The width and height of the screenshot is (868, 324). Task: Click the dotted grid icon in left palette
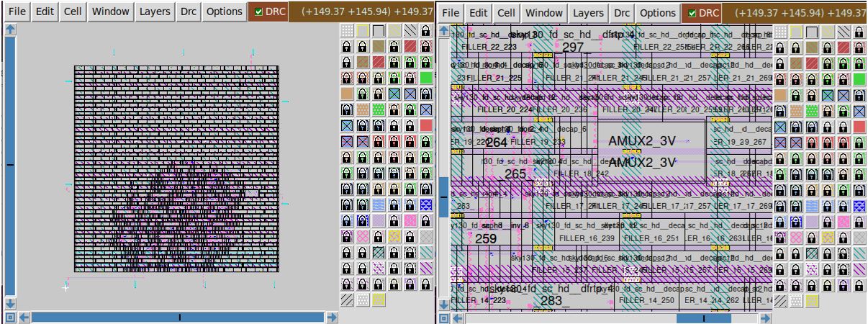(x=346, y=30)
